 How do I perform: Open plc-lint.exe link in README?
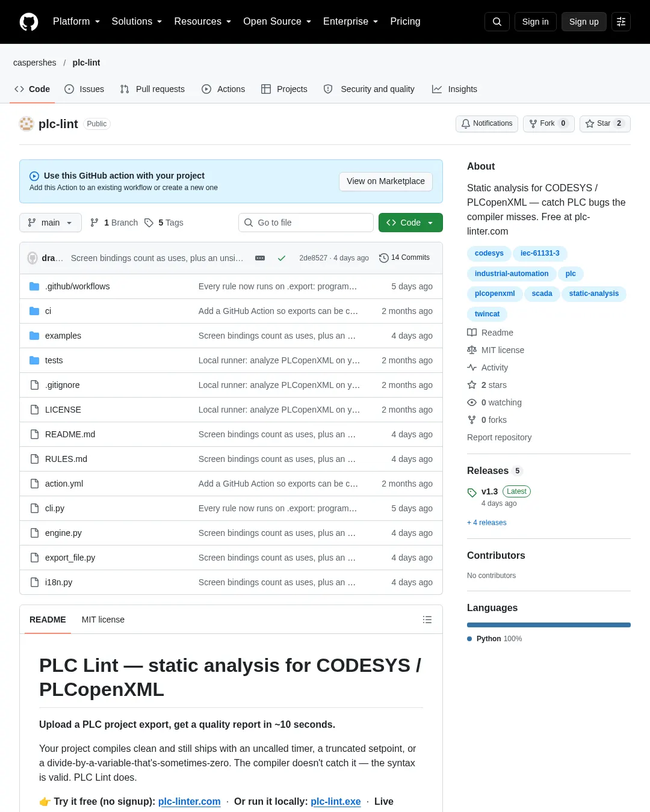pyautogui.click(x=336, y=801)
